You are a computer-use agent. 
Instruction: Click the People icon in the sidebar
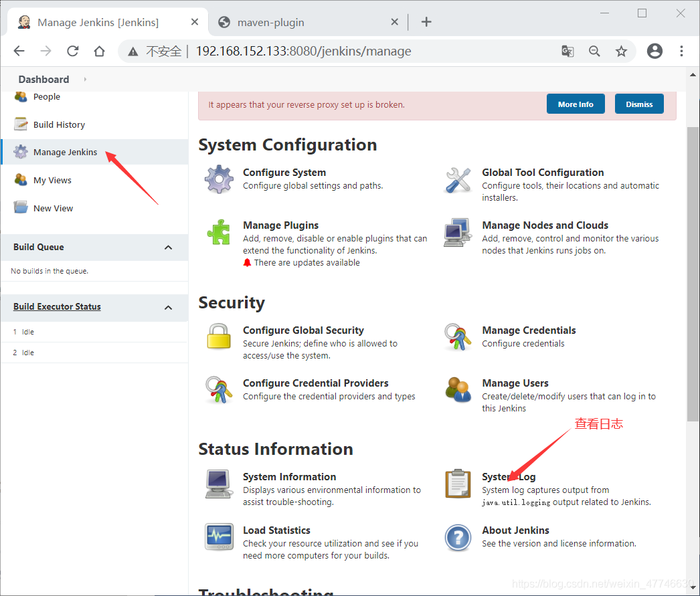coord(21,96)
